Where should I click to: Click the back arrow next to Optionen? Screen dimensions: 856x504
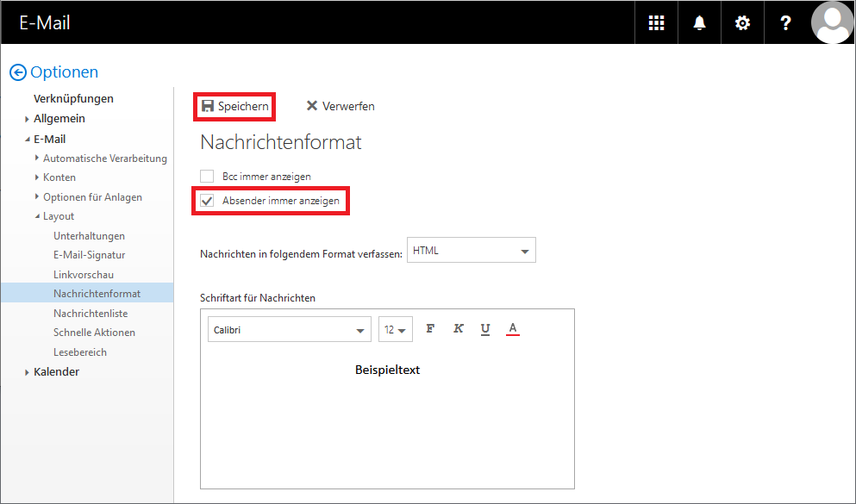[16, 72]
